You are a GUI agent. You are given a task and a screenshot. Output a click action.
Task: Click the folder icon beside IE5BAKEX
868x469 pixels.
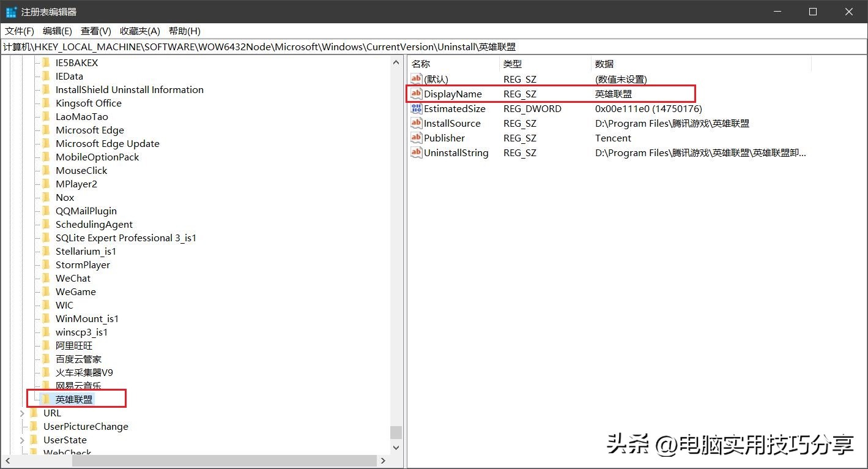coord(45,62)
